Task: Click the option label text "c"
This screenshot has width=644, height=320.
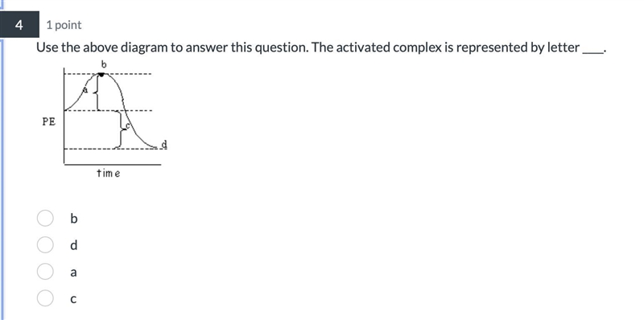Action: coord(73,299)
